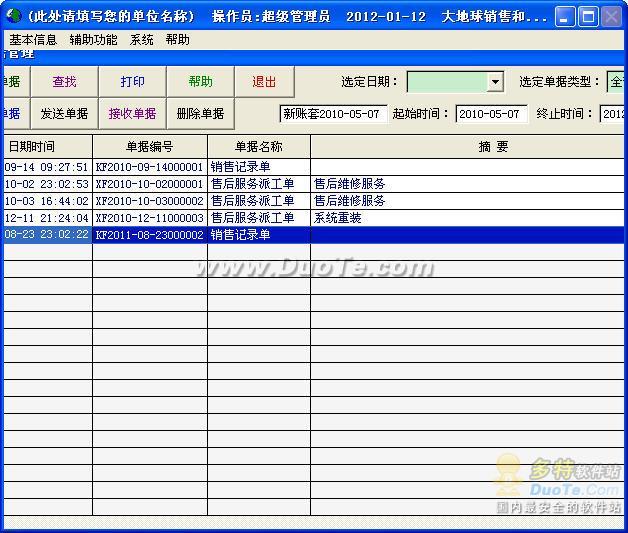Click 售后维修服务 summary in 10-03 row
The image size is (628, 533).
tap(467, 201)
